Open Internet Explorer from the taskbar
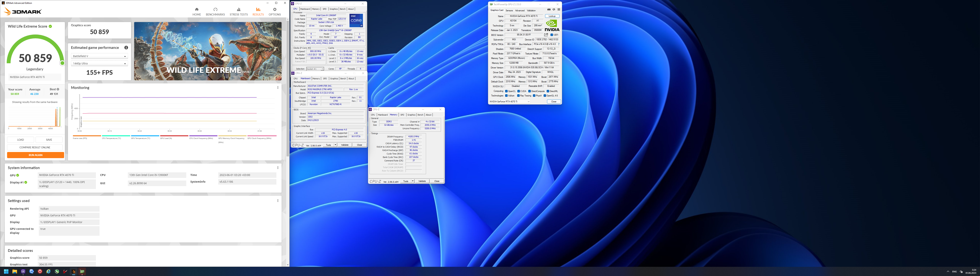Image resolution: width=980 pixels, height=276 pixels. click(x=48, y=271)
